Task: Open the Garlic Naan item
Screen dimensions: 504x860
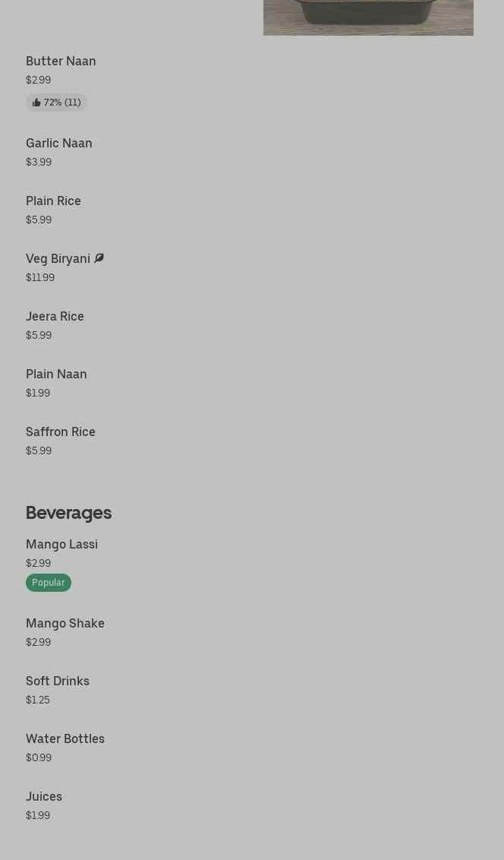Action: click(58, 143)
